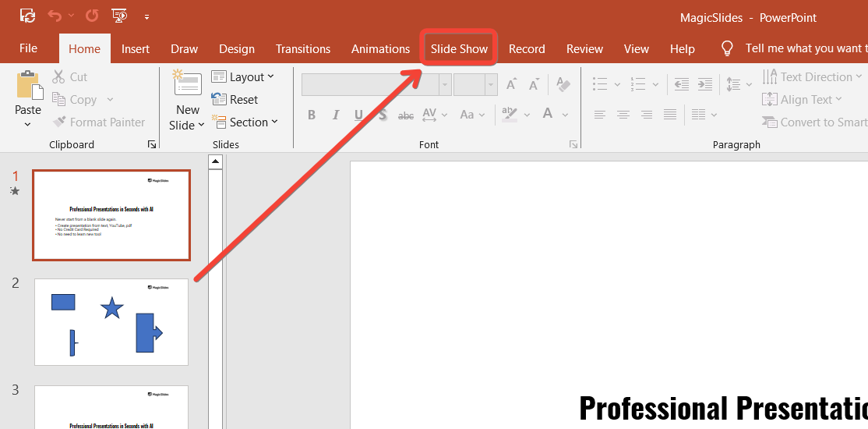Toggle Underline formatting
Viewport: 868px width, 429px height.
[x=358, y=115]
